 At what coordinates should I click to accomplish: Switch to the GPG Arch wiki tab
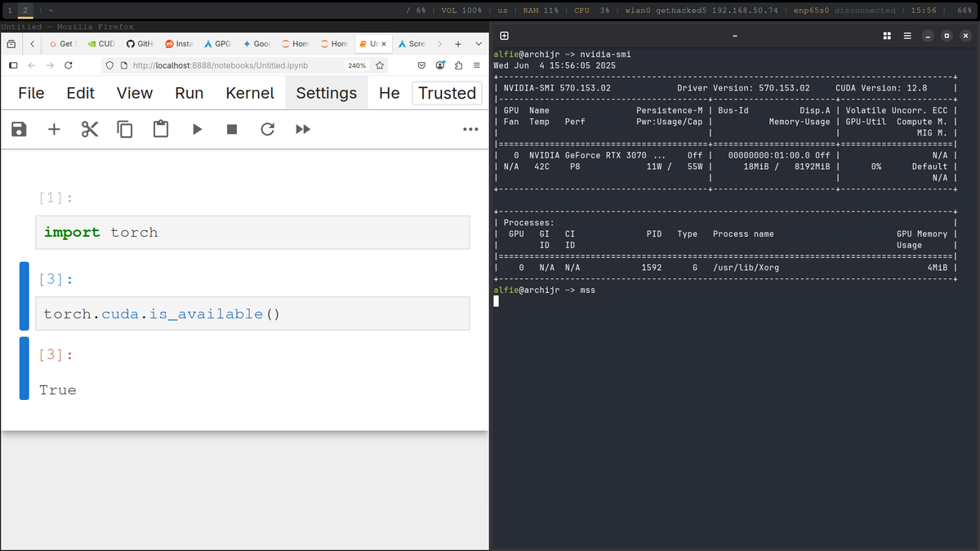(218, 43)
